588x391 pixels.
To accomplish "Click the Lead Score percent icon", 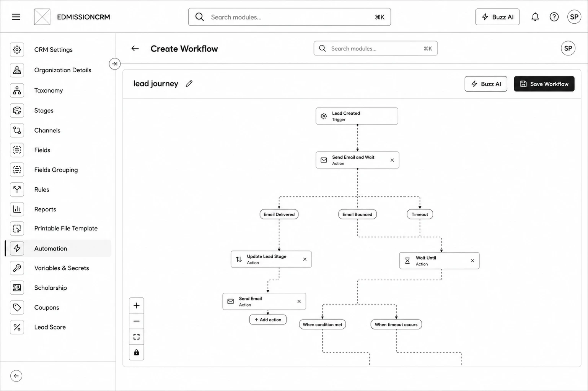I will coord(17,327).
